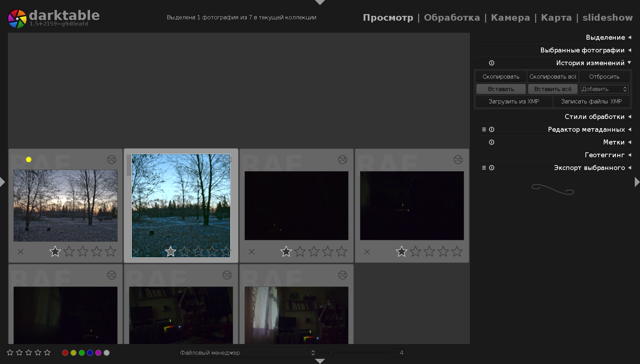This screenshot has width=640, height=364.
Task: Open presets for Редактор метаданных
Action: coord(484,129)
